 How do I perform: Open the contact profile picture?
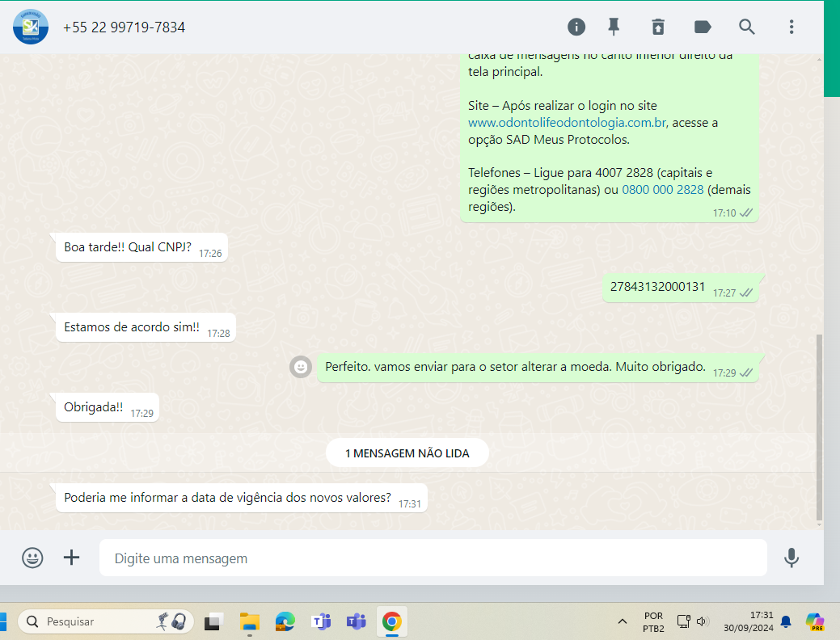pyautogui.click(x=31, y=27)
